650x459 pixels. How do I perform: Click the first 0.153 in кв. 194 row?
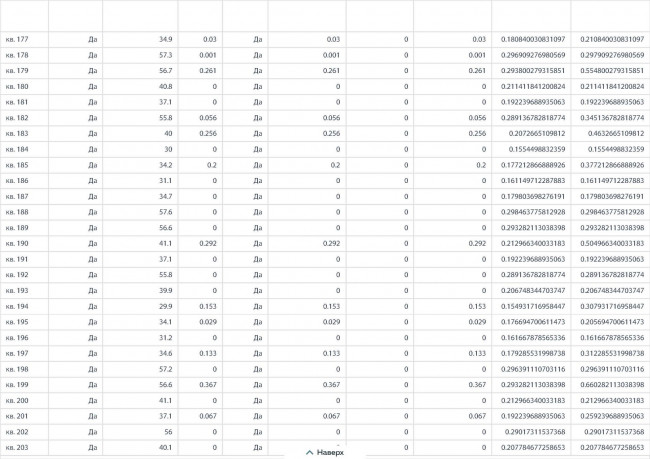(208, 306)
